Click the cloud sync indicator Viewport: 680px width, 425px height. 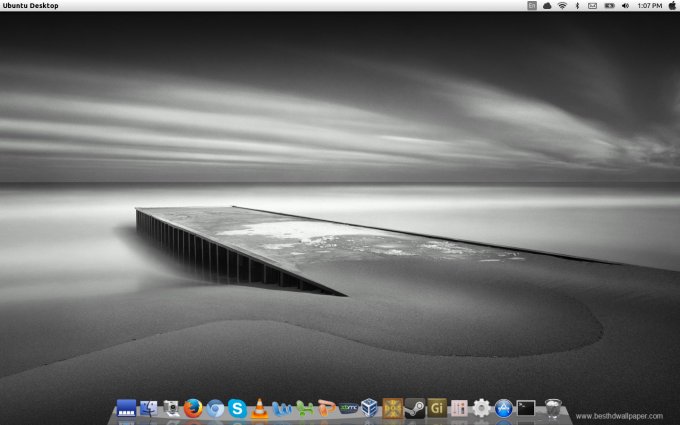click(x=547, y=6)
